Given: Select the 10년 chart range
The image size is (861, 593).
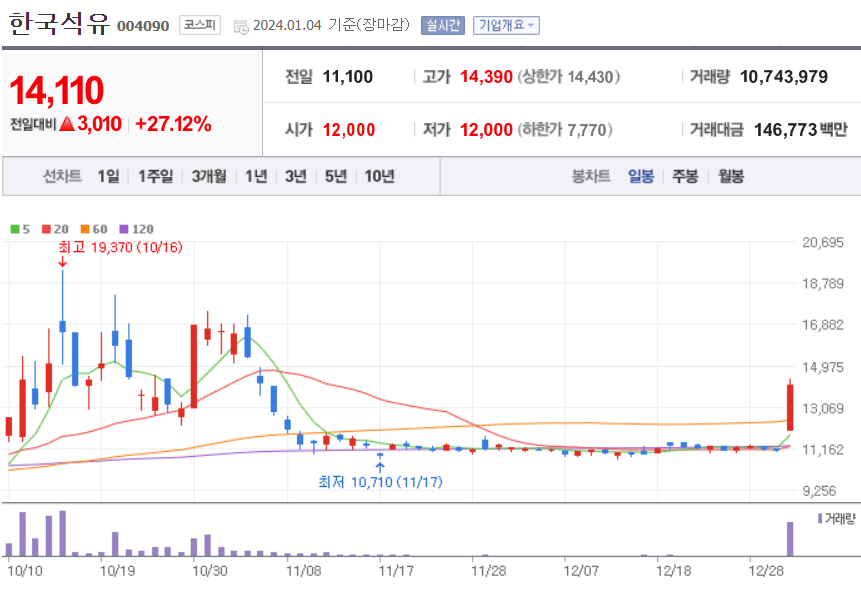Looking at the screenshot, I should pos(379,176).
